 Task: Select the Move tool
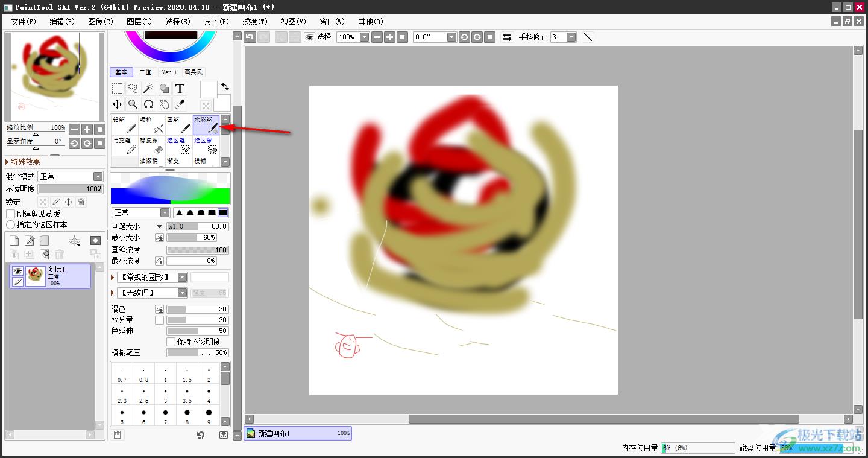pos(117,104)
